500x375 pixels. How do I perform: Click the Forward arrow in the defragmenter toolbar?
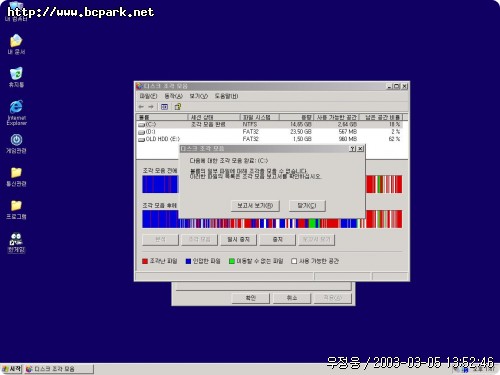tap(151, 107)
